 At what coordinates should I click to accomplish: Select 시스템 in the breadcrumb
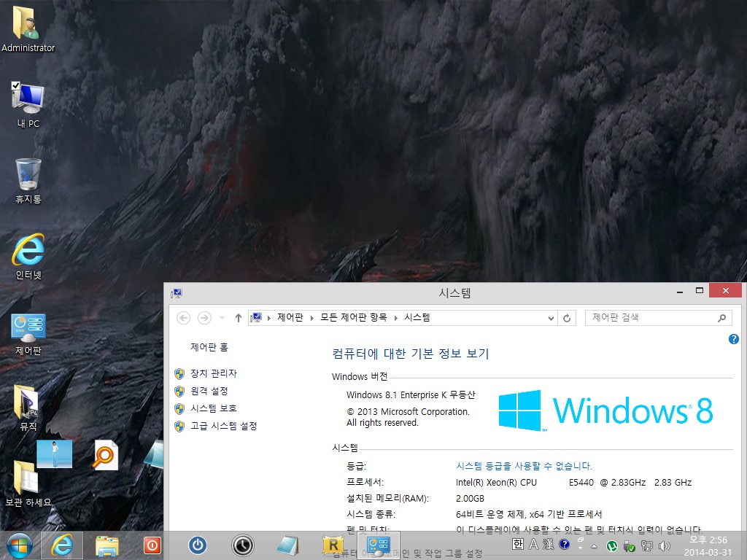tap(417, 317)
